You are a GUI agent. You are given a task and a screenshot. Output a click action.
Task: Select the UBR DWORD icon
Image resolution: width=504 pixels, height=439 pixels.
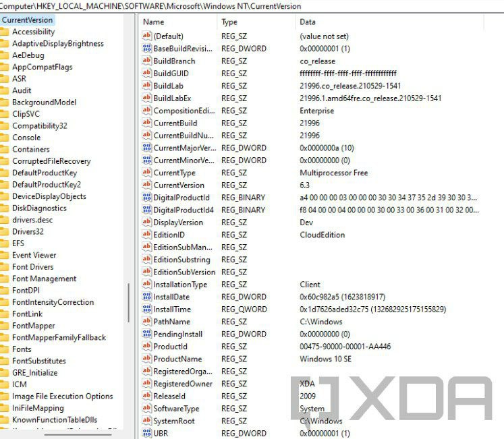point(146,433)
